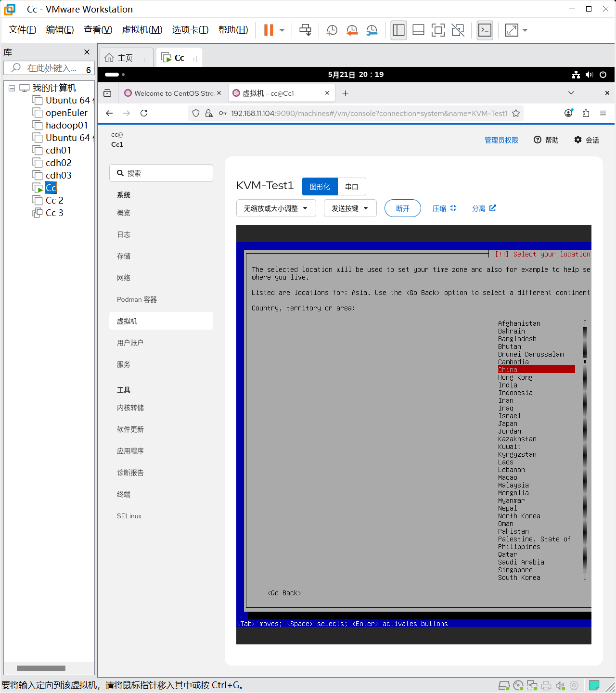Image resolution: width=616 pixels, height=693 pixels.
Task: Open 帮助 help menu in Cockpit
Action: tap(546, 140)
